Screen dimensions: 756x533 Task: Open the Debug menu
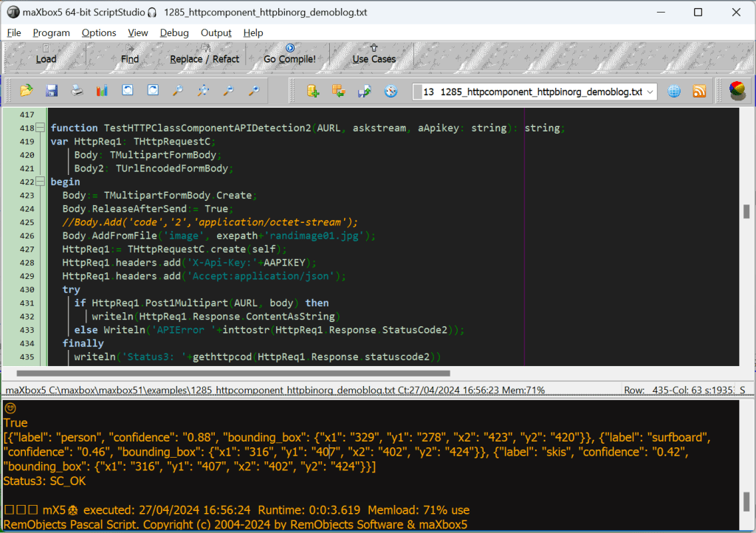tap(174, 32)
